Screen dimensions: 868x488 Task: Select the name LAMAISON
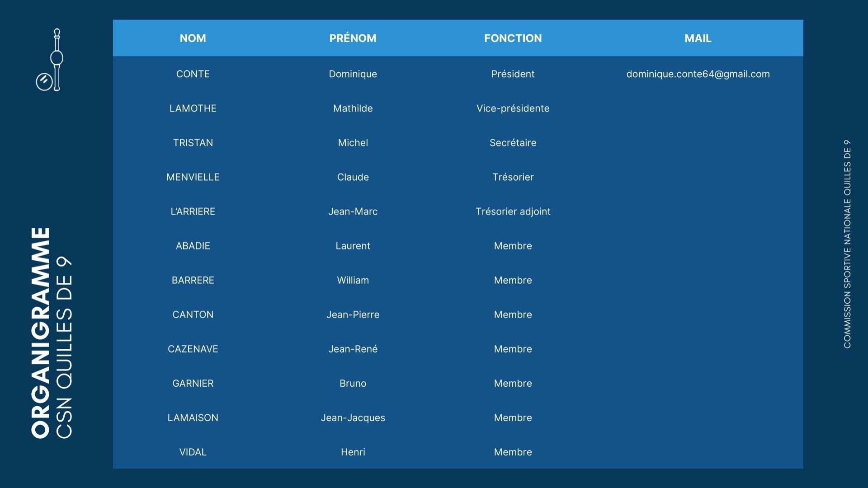(x=193, y=418)
